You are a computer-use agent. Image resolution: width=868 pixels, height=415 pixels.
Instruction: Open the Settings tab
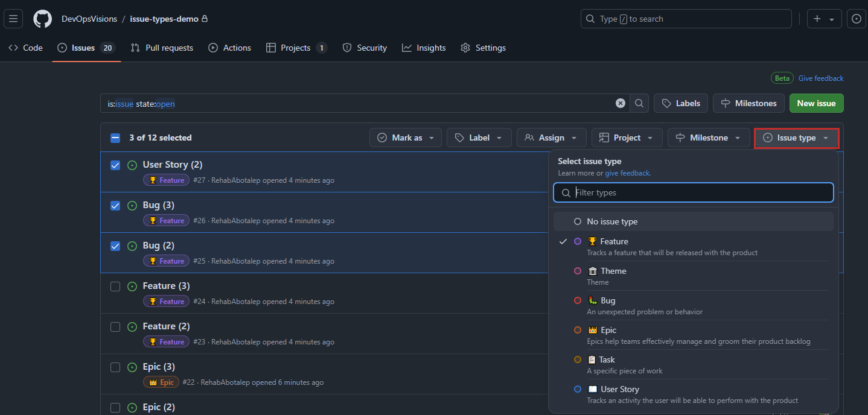tap(483, 48)
